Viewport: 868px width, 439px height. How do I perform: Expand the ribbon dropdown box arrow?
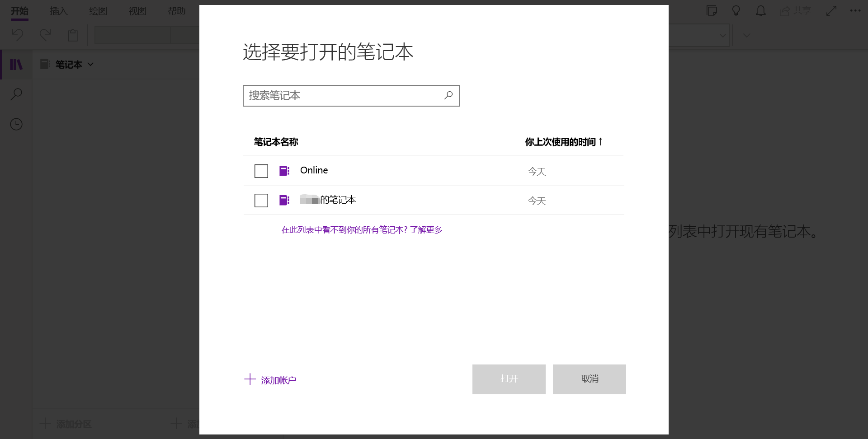click(723, 35)
